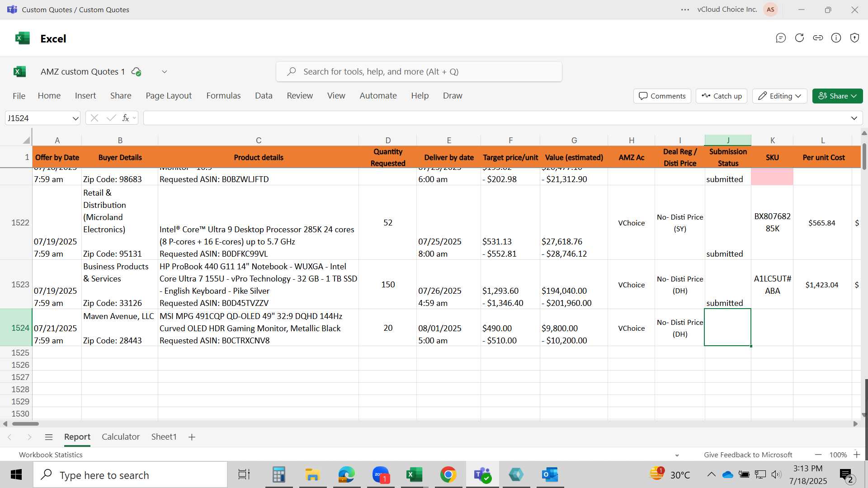Click the volume speaker tray icon

(776, 474)
